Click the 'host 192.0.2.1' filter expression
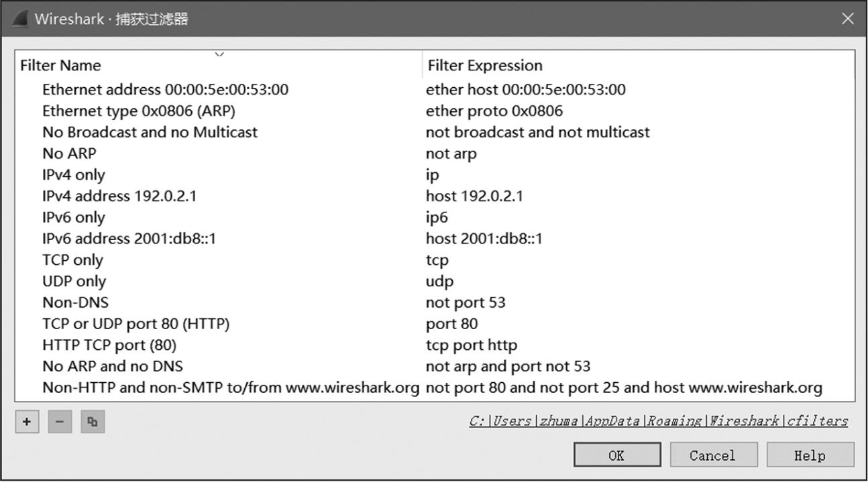This screenshot has height=482, width=868. click(474, 196)
